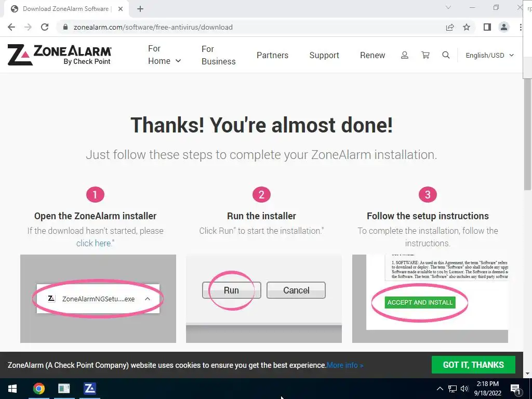This screenshot has width=532, height=399.
Task: Open the Windows Start menu
Action: pos(12,389)
